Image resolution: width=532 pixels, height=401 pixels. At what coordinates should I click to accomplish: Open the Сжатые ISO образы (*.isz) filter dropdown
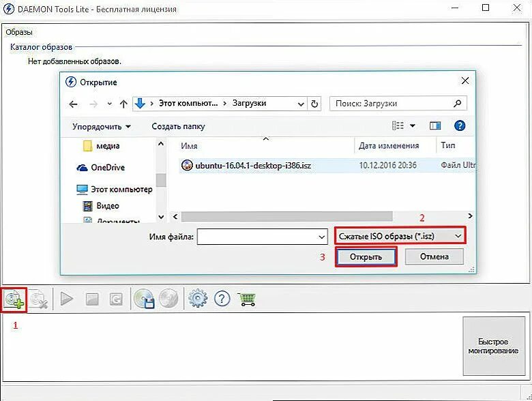[x=400, y=236]
